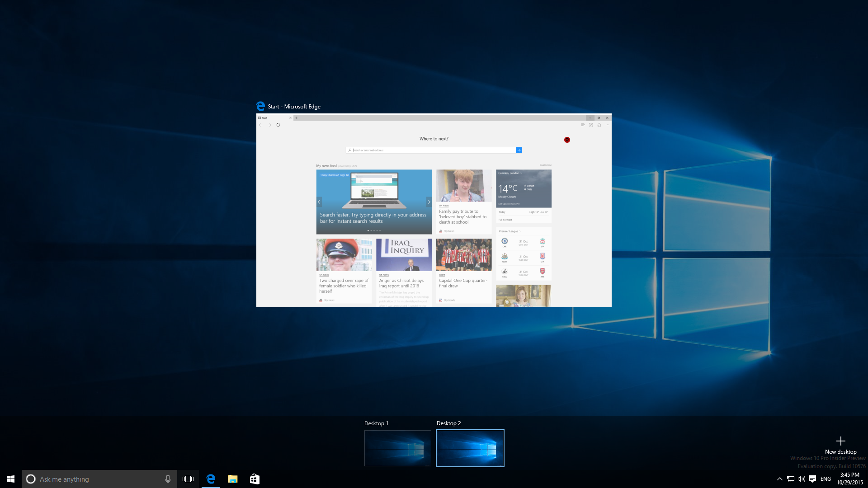Screen dimensions: 868x488
Task: Click the Refresh icon in Edge preview
Action: coord(278,125)
